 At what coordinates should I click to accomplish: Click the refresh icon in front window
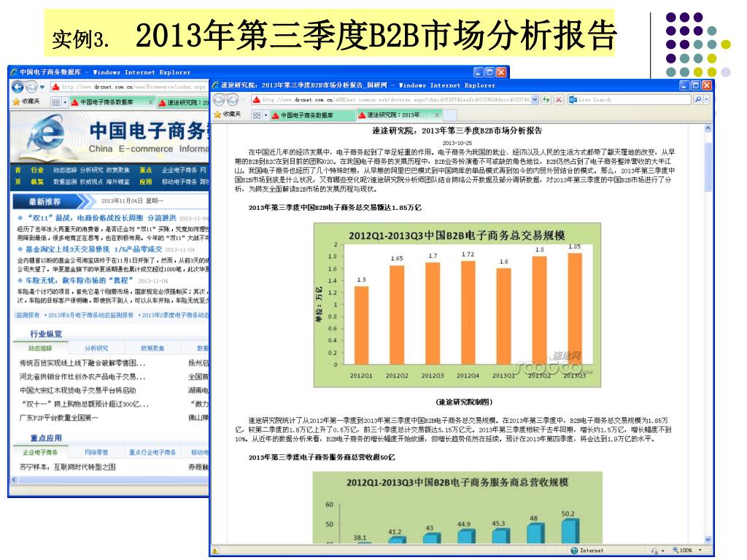546,99
